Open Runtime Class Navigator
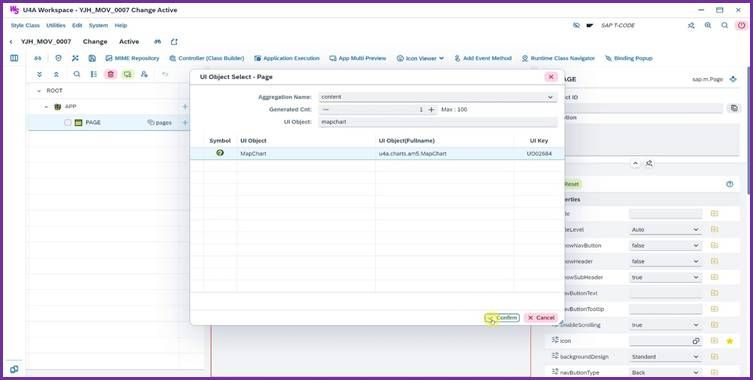The width and height of the screenshot is (753, 380). (558, 58)
